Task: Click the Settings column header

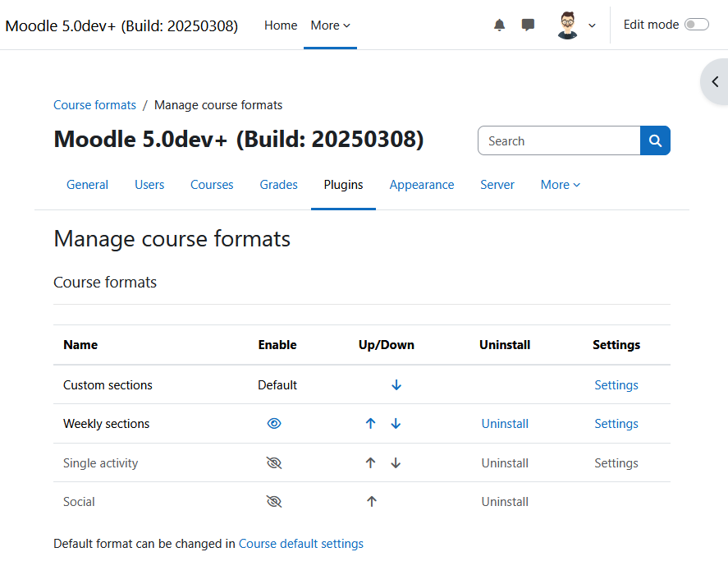Action: coord(616,345)
